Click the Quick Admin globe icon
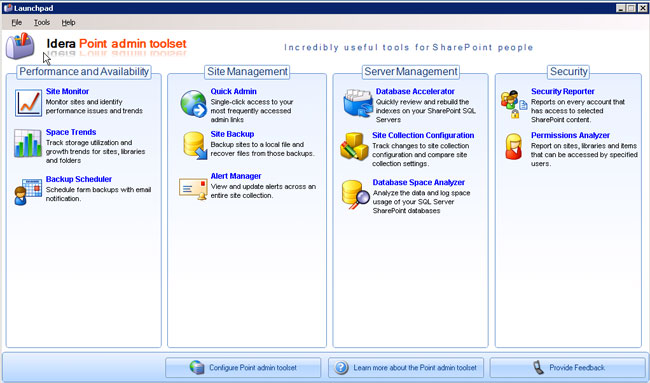The image size is (650, 383). tap(193, 104)
